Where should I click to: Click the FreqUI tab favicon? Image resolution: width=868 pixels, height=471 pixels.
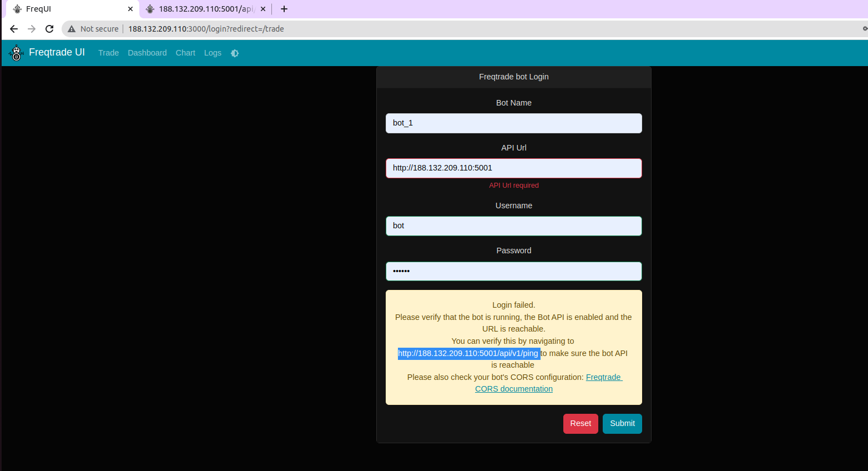pos(16,9)
